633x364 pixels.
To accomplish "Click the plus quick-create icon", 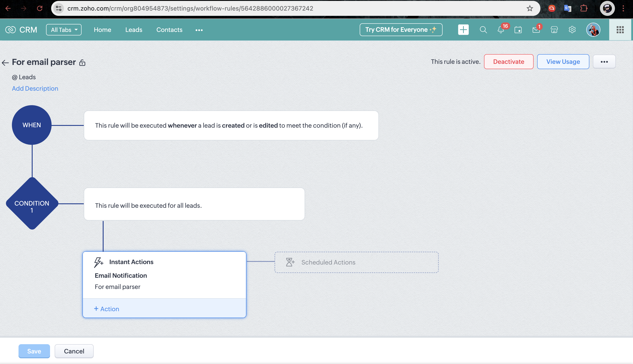I will click(463, 30).
